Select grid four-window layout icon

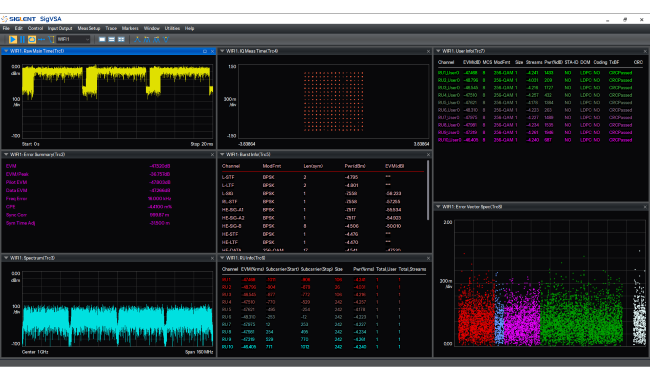click(x=121, y=39)
